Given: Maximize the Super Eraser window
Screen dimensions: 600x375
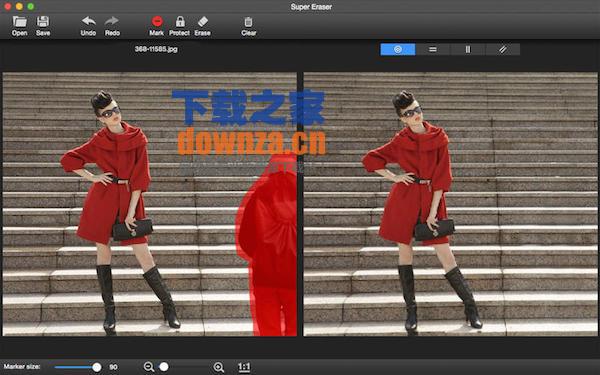Looking at the screenshot, I should pos(31,7).
